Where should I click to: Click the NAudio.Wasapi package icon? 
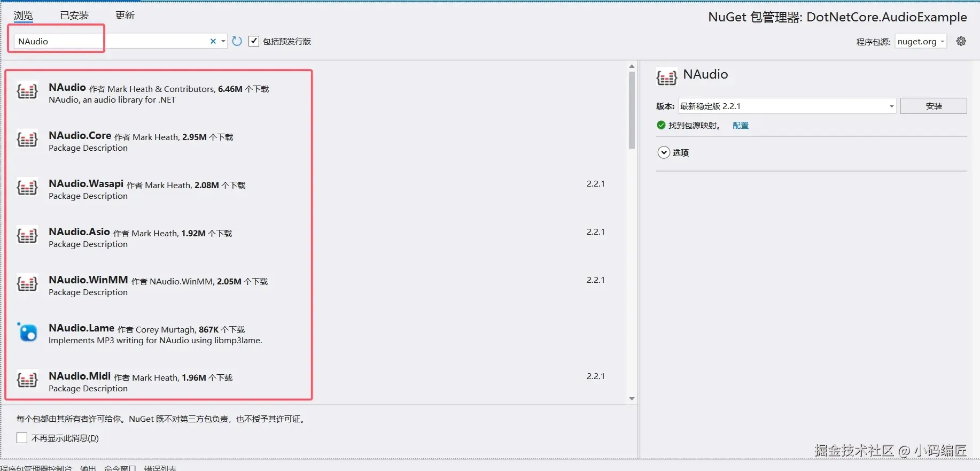click(27, 188)
